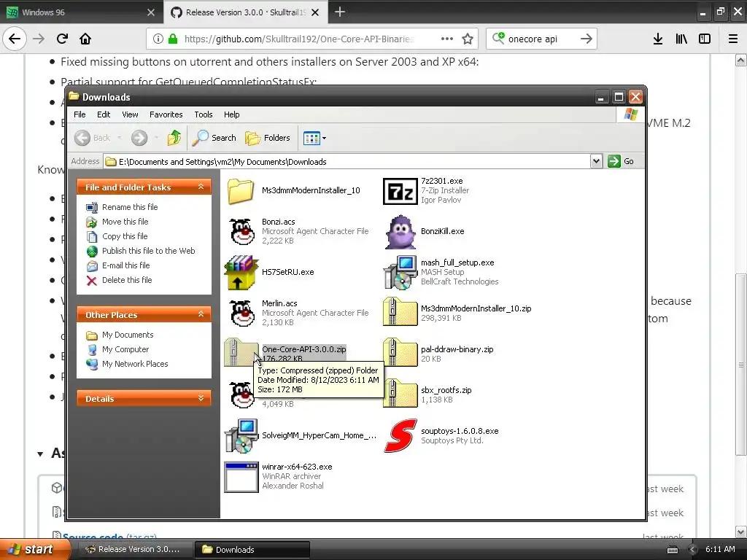Select the BonziKill.exe purple gorilla icon

coord(400,232)
